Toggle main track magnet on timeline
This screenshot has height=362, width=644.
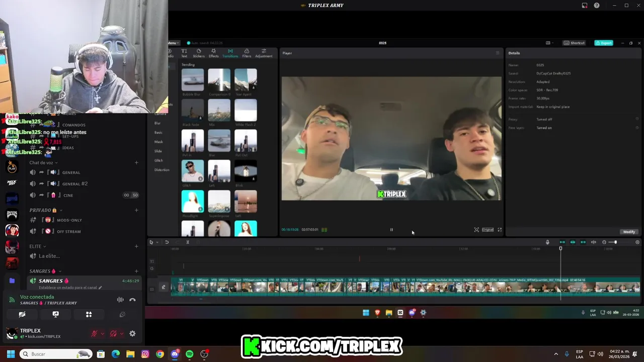(562, 242)
